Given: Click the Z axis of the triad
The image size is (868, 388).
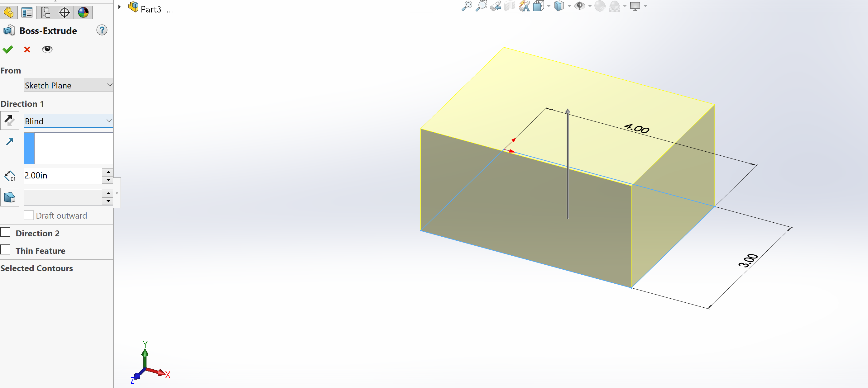Looking at the screenshot, I should tap(136, 377).
